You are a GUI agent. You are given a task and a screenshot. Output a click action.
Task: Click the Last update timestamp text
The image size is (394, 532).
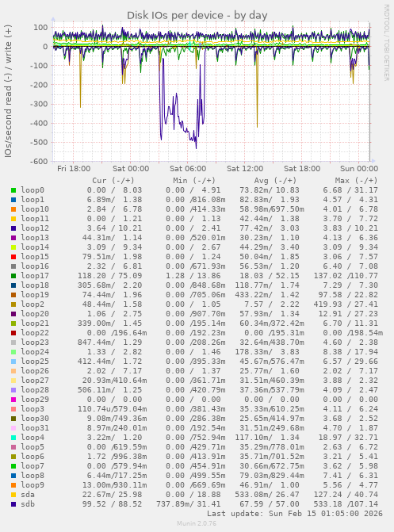295,514
